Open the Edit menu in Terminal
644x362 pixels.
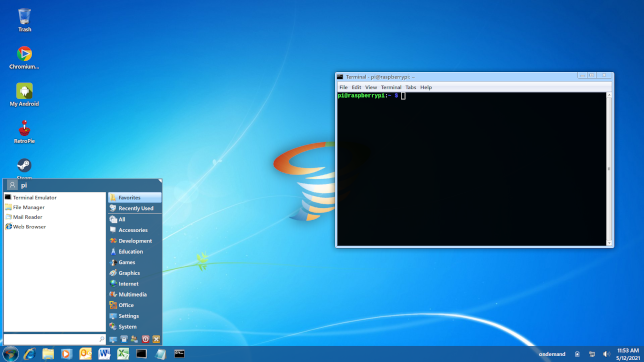356,87
